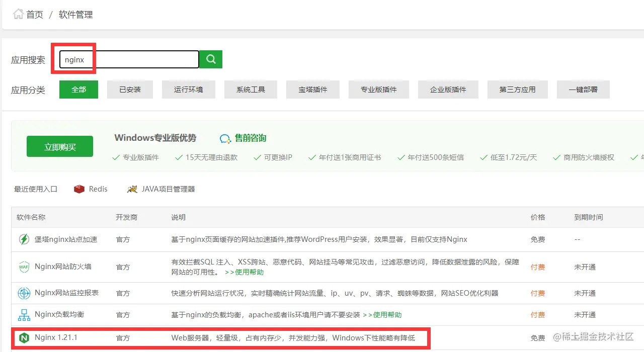Click 付费 price in Nginx网站监控报表 row
Screen dimensions: 644x352
tap(538, 293)
